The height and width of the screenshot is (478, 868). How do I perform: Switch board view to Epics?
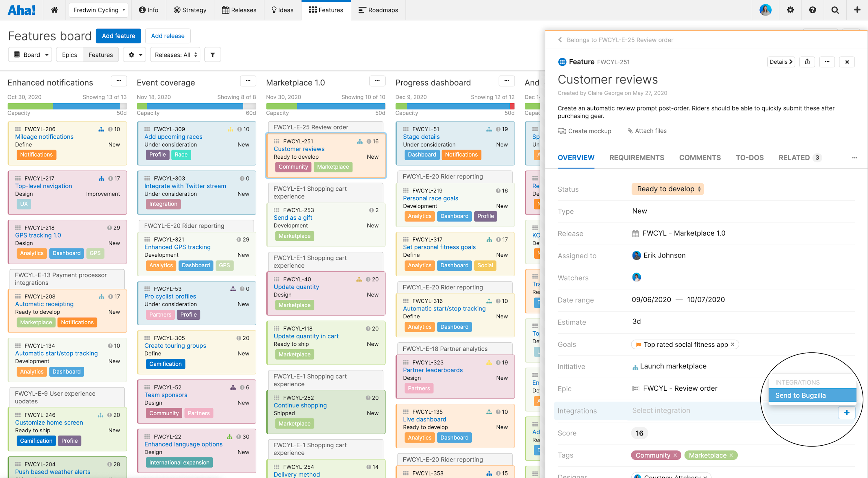coord(69,54)
